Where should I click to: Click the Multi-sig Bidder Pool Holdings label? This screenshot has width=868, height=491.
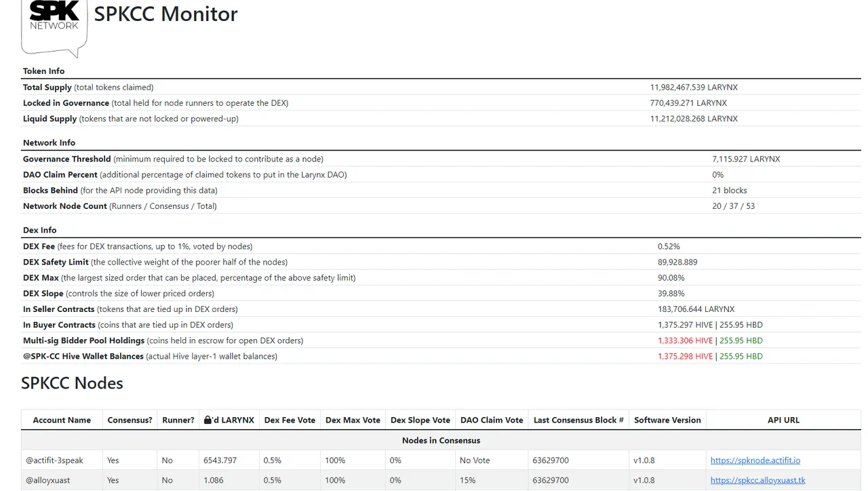click(83, 340)
